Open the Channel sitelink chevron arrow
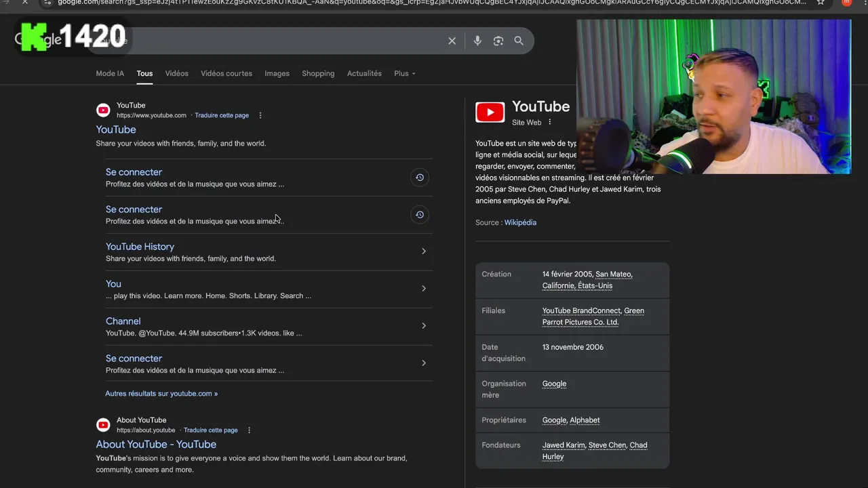This screenshot has height=488, width=868. (x=424, y=326)
